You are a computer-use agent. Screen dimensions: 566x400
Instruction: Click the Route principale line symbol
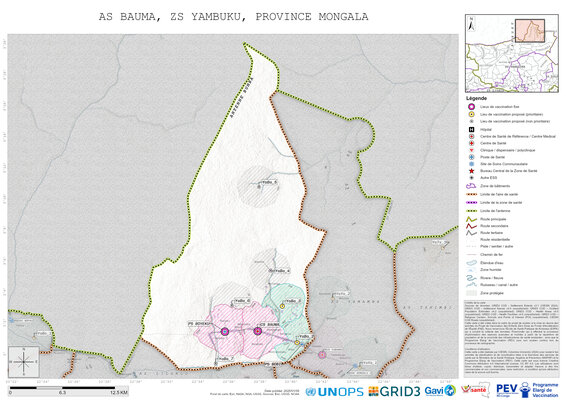coord(471,219)
